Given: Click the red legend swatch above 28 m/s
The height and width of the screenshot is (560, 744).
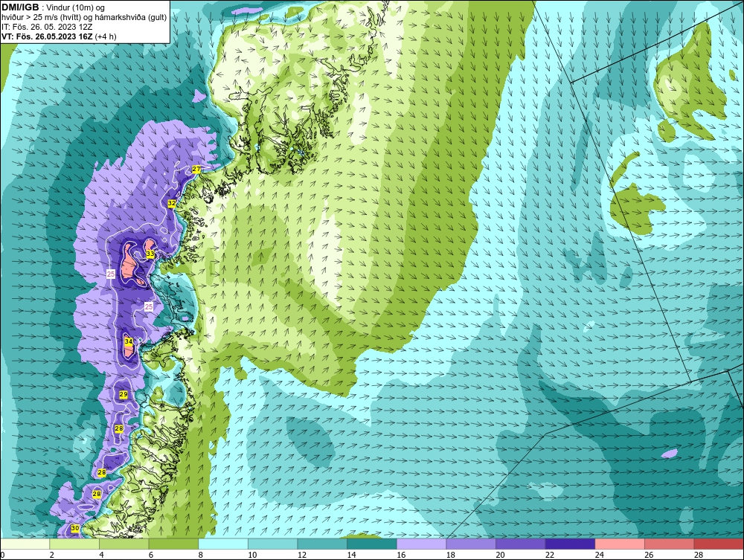Looking at the screenshot, I should click(x=719, y=544).
